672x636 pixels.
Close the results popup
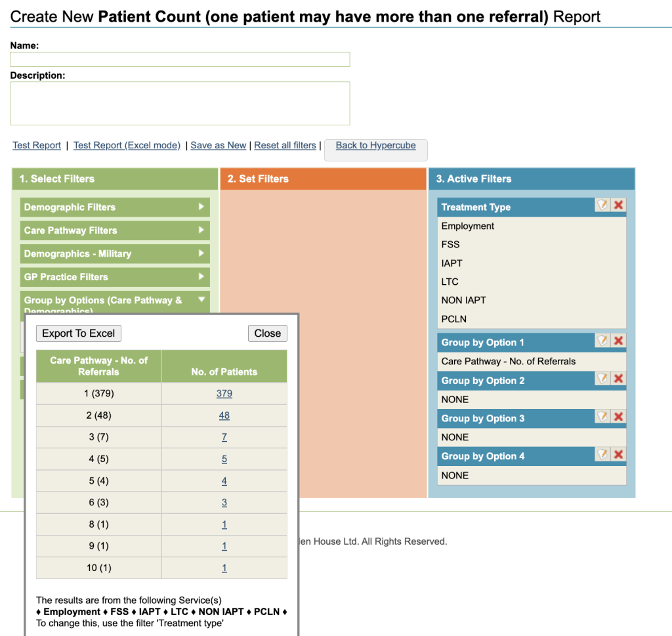click(x=268, y=333)
